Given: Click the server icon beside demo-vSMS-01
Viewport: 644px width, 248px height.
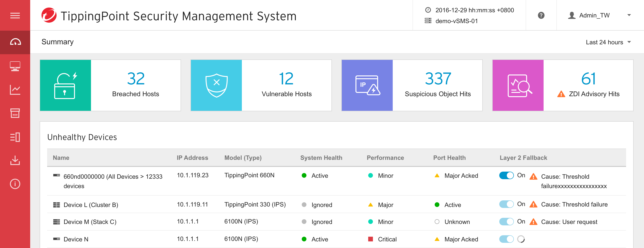Looking at the screenshot, I should [428, 21].
